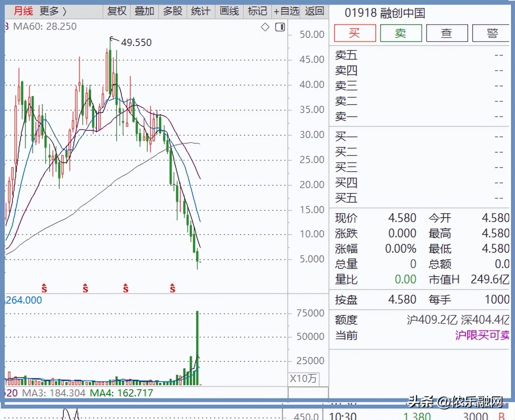Click the diamond marker icon above the chart
The width and height of the screenshot is (515, 420).
click(265, 27)
